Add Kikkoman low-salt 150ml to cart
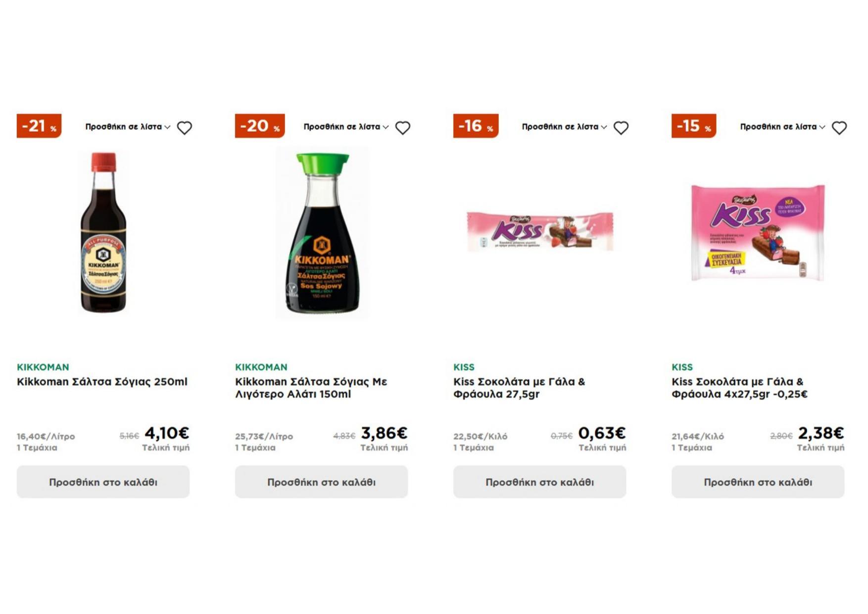 click(x=321, y=482)
